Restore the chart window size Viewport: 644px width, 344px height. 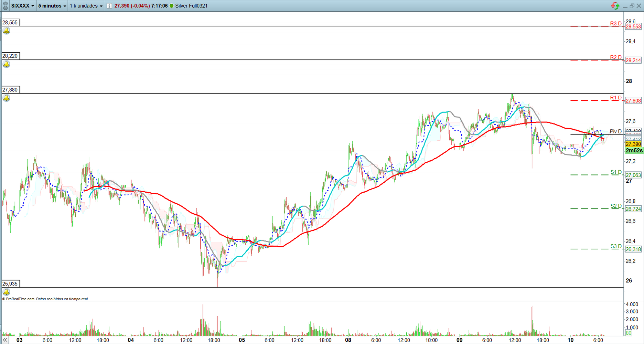pos(632,6)
